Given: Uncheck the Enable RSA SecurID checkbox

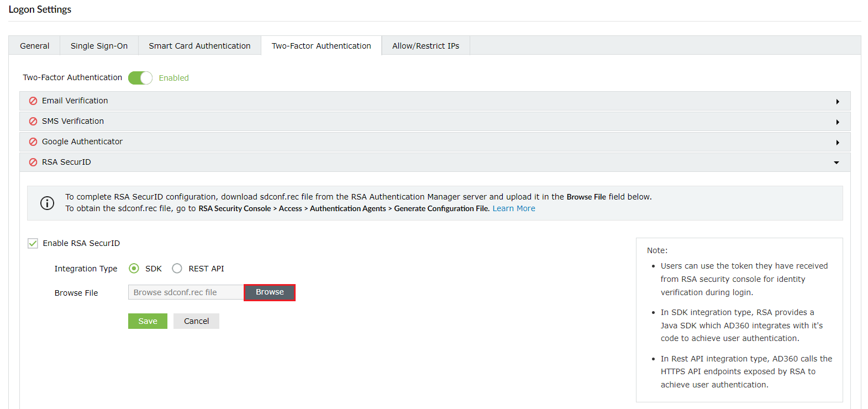Looking at the screenshot, I should tap(33, 243).
